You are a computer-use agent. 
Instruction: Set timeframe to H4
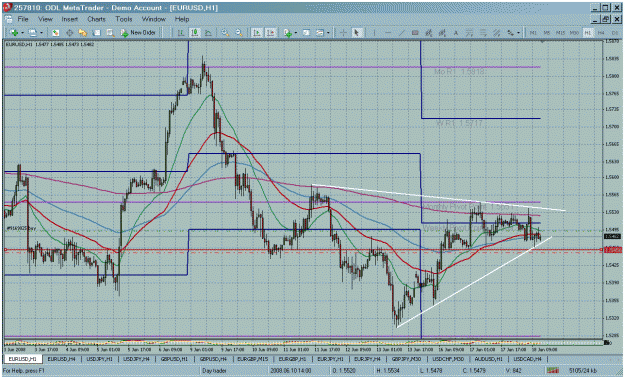[601, 33]
